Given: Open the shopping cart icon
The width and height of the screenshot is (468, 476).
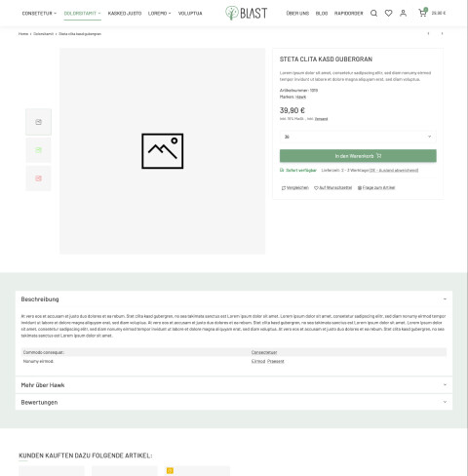Looking at the screenshot, I should click(422, 13).
